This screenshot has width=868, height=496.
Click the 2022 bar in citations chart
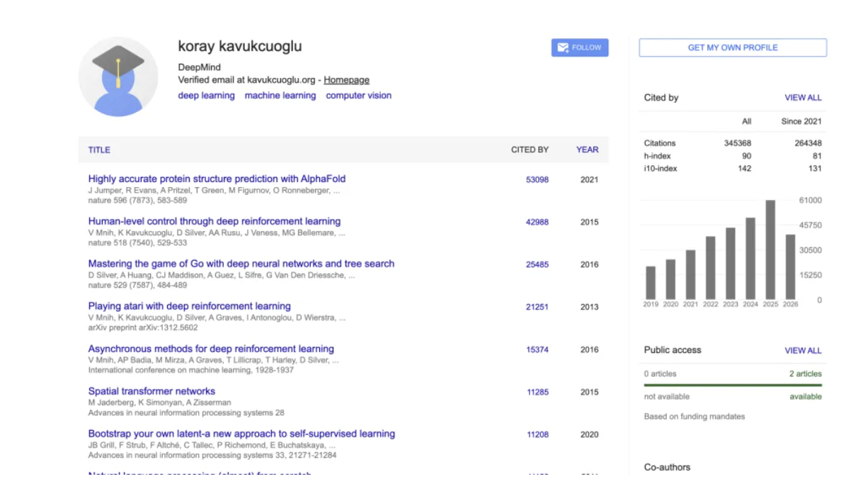coord(710,268)
